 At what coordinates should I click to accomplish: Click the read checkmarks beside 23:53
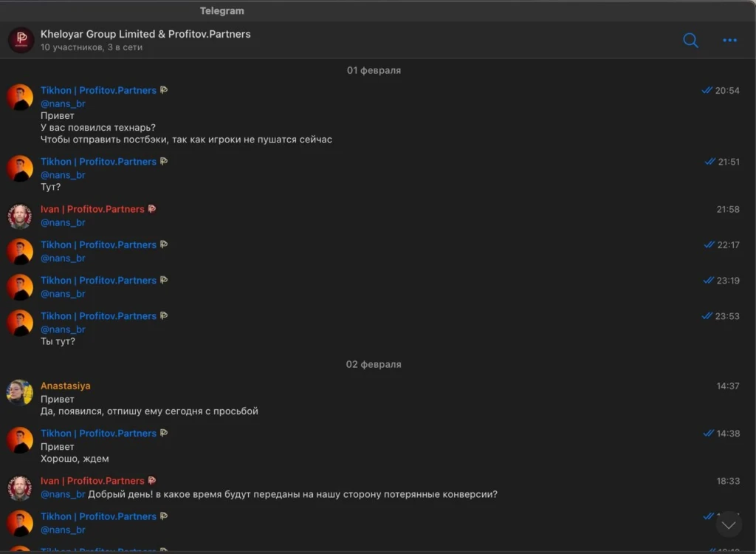pyautogui.click(x=707, y=316)
